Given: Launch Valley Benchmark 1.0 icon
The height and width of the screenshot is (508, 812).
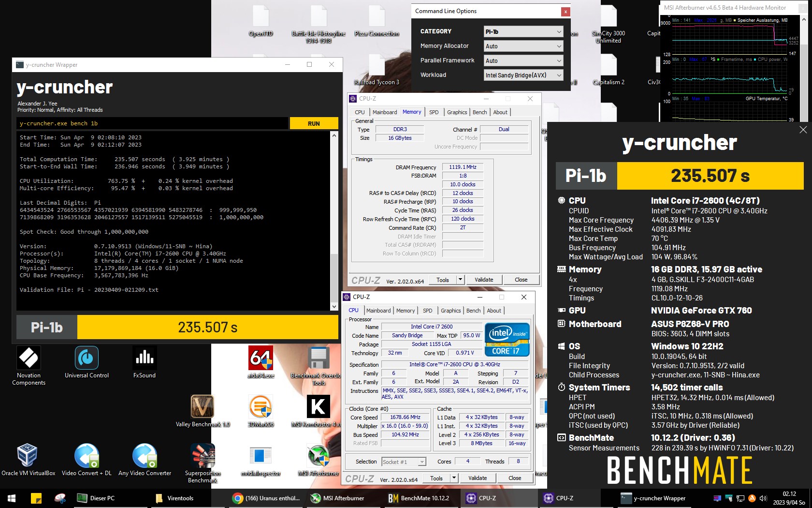Looking at the screenshot, I should pos(203,411).
